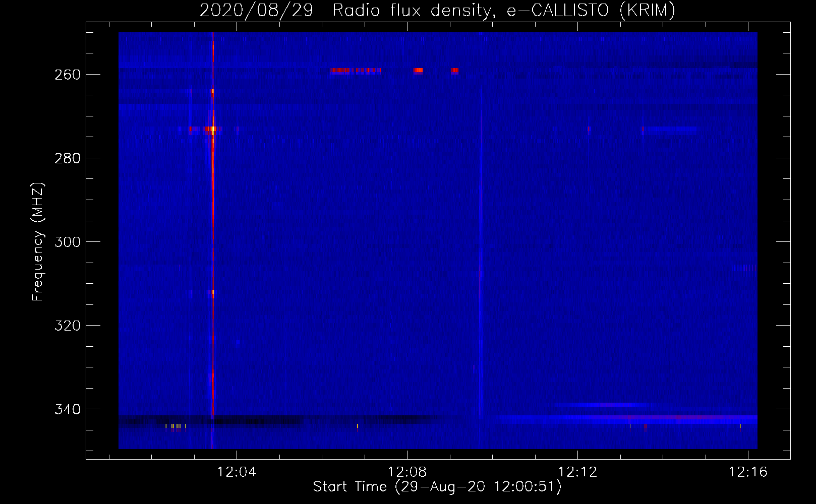Click the 340 frequency tick label
Screen dimensions: 816x504
[68, 409]
